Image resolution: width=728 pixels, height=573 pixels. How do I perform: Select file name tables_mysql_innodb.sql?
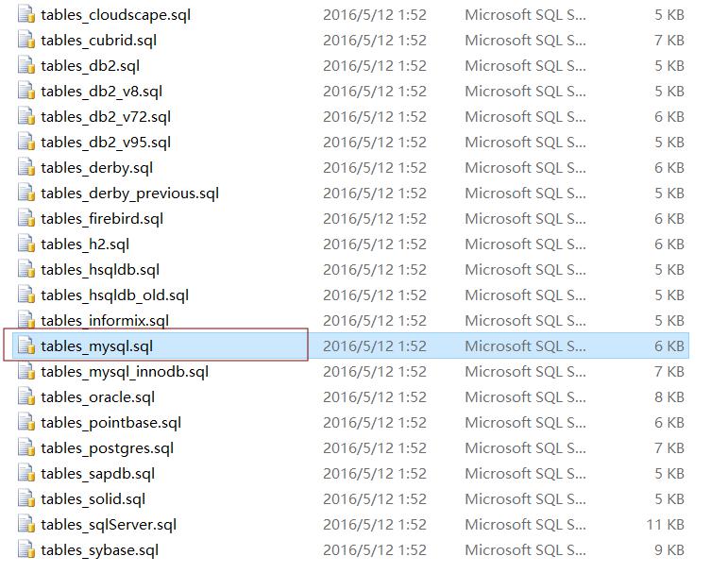(125, 373)
